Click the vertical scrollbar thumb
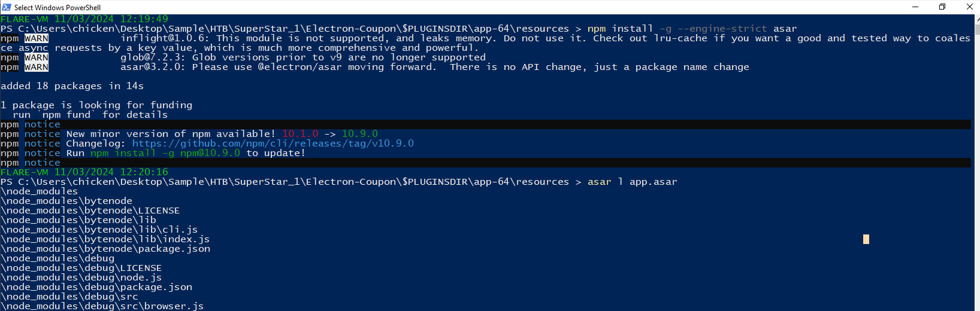Screen dimensions: 980x311 coord(977,29)
